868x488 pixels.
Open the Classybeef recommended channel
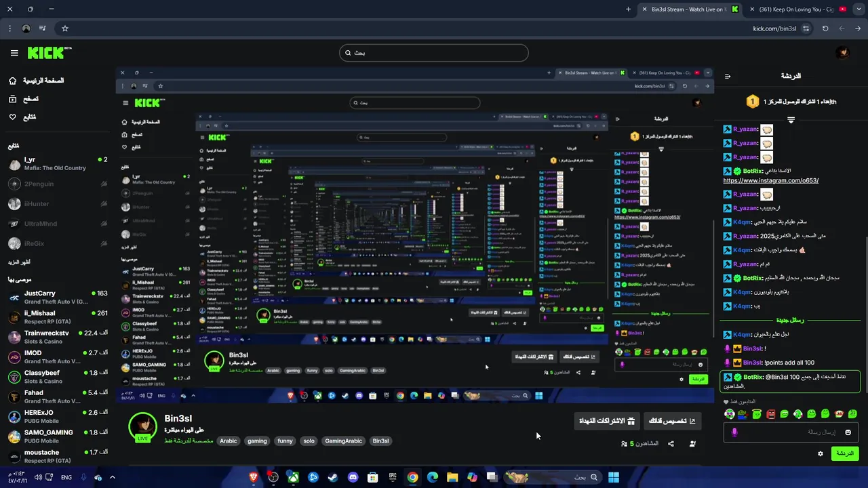(58, 377)
